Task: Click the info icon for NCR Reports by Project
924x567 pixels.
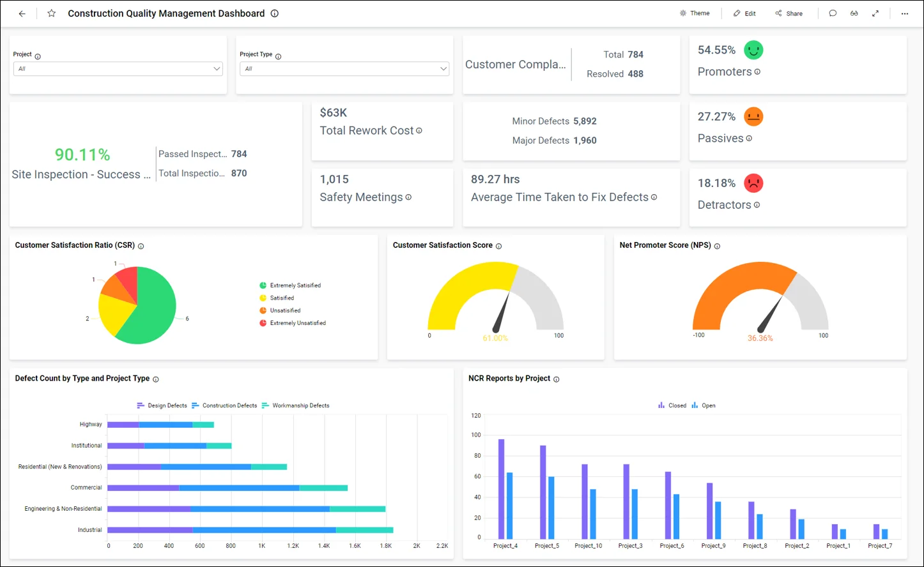Action: (557, 379)
